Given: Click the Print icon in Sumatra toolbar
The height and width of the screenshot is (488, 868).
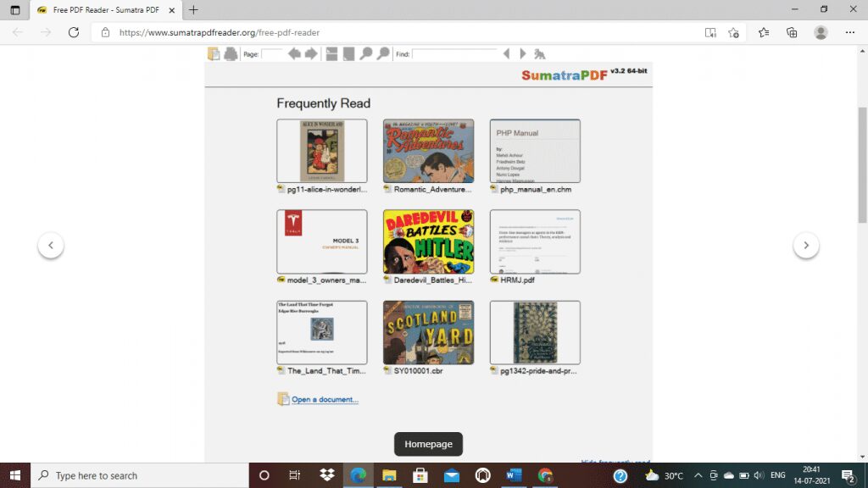Looking at the screenshot, I should click(231, 53).
